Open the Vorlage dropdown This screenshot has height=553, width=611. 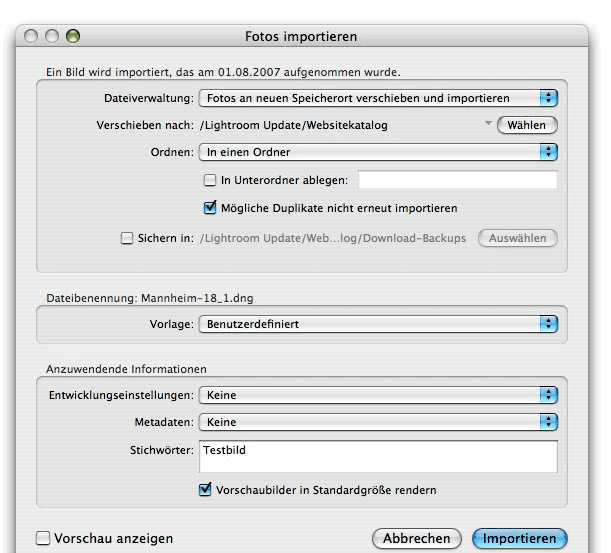[378, 324]
